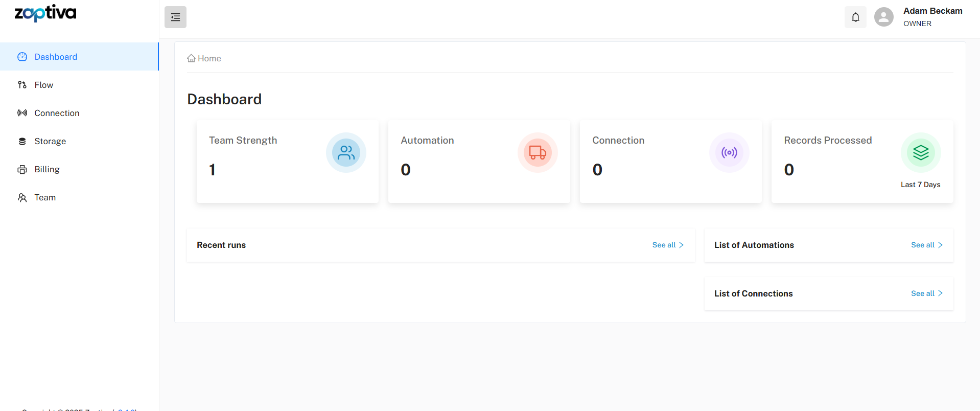Navigate to Storage section
Screen dimensions: 980x411
click(x=50, y=141)
